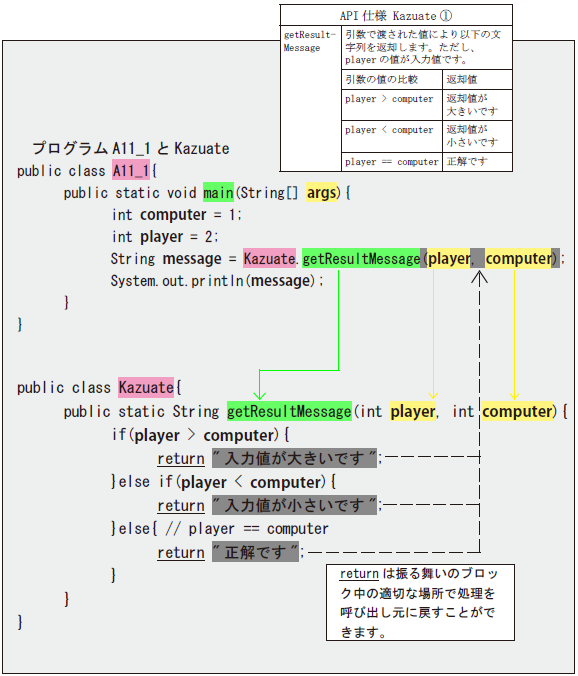Click the pink highlighted A11_1 class name
Screen dimensions: 578x676
pos(131,170)
